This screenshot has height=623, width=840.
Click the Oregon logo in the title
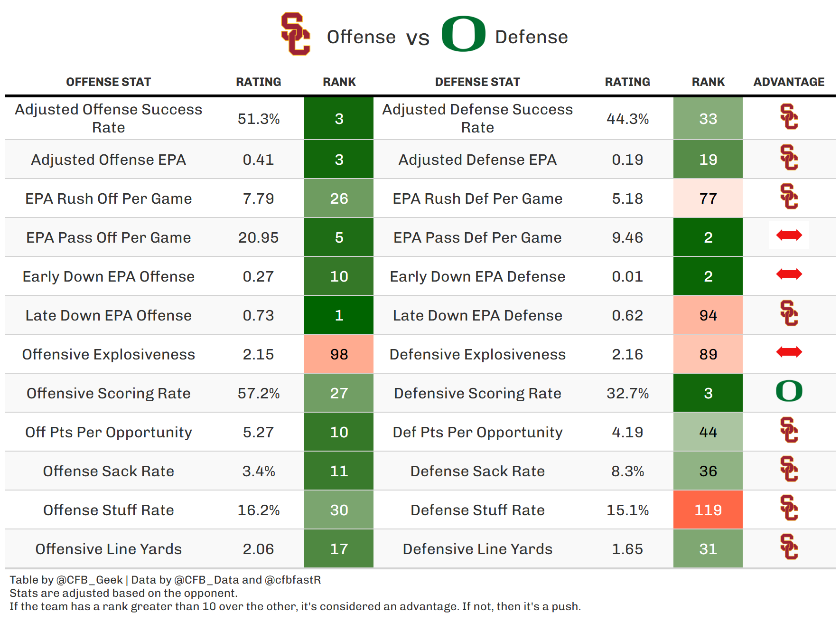[x=463, y=34]
